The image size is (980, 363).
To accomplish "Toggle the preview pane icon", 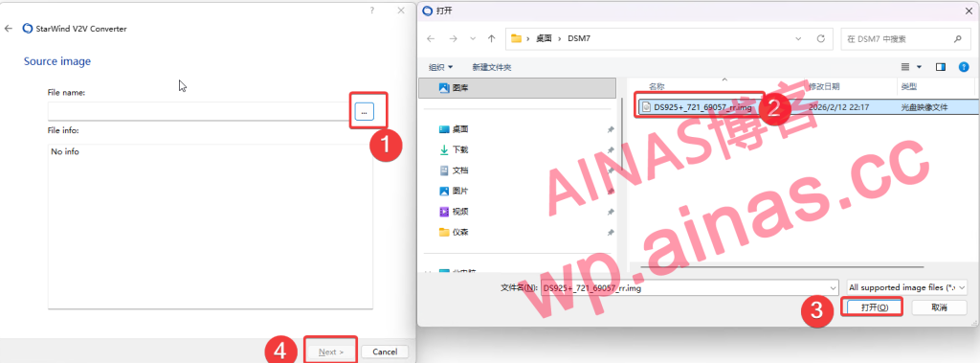I will tap(941, 66).
